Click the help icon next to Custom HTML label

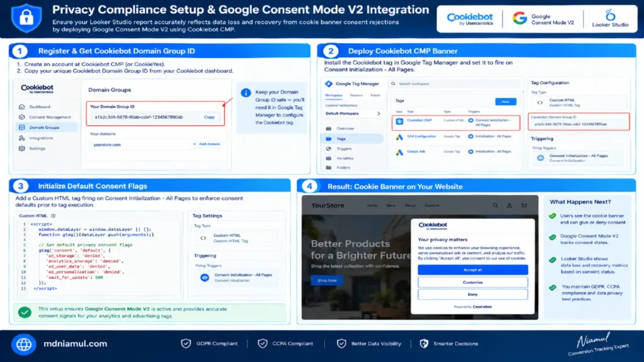(x=53, y=216)
